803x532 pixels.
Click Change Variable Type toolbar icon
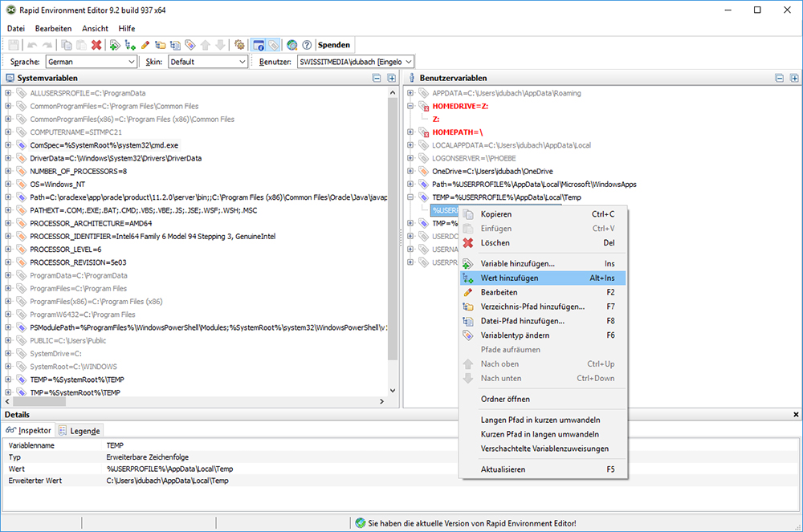190,45
